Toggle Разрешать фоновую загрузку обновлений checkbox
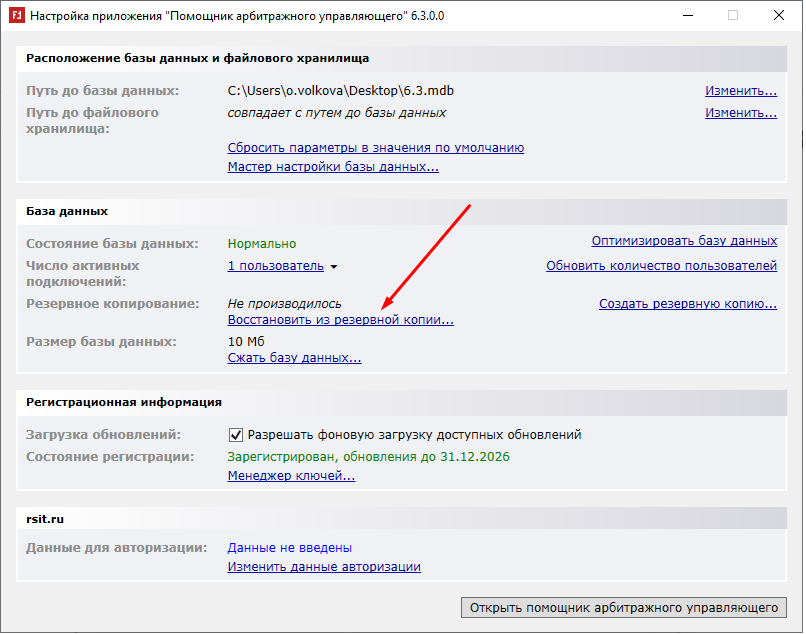 tap(235, 435)
